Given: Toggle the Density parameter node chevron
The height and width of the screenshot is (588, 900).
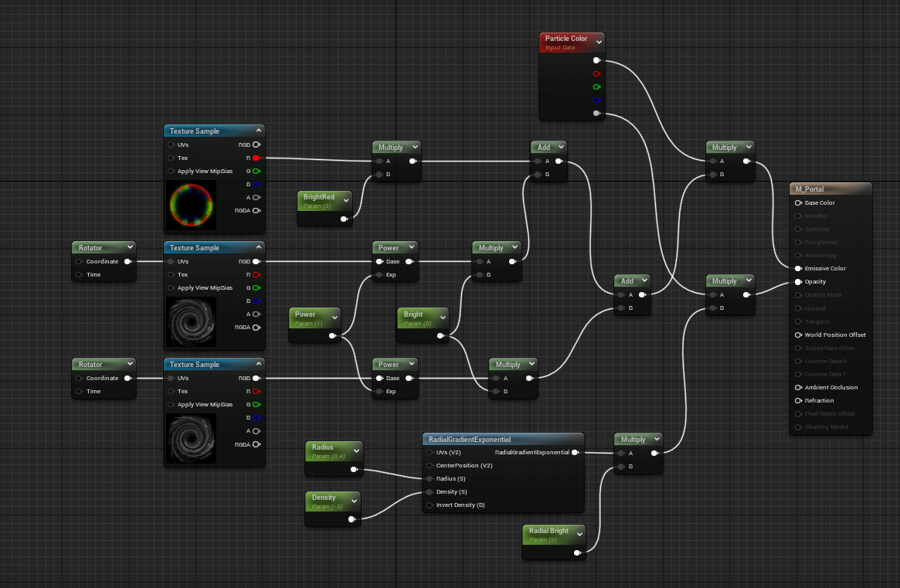Looking at the screenshot, I should 354,501.
